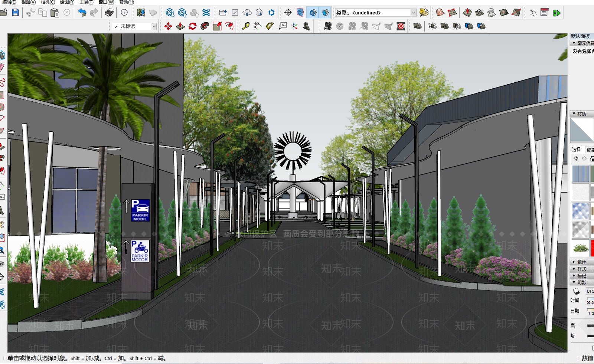
Task: Select the Scale tool
Action: click(217, 26)
